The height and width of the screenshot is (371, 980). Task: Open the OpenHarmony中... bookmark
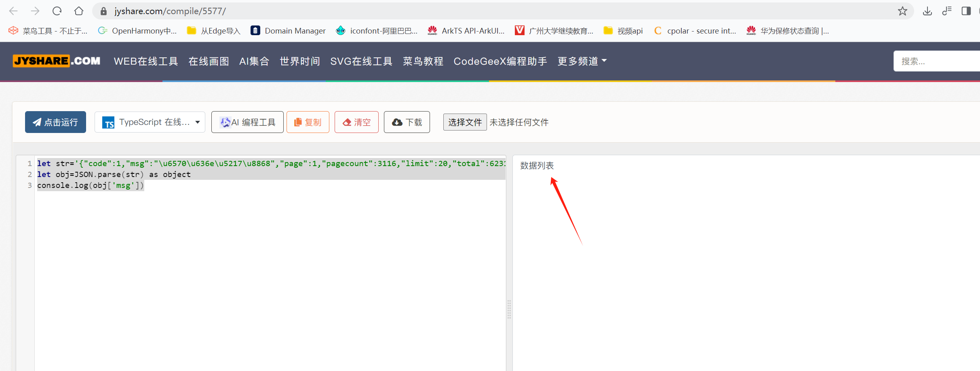click(137, 31)
